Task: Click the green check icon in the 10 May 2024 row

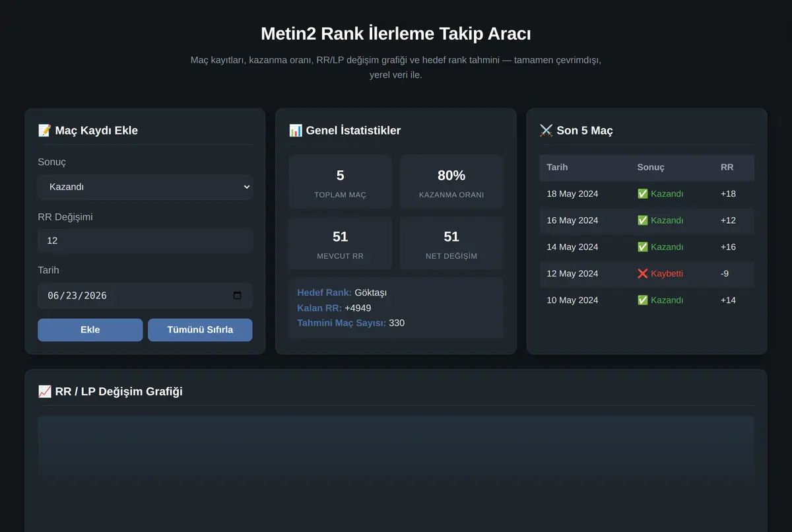Action: click(x=643, y=300)
